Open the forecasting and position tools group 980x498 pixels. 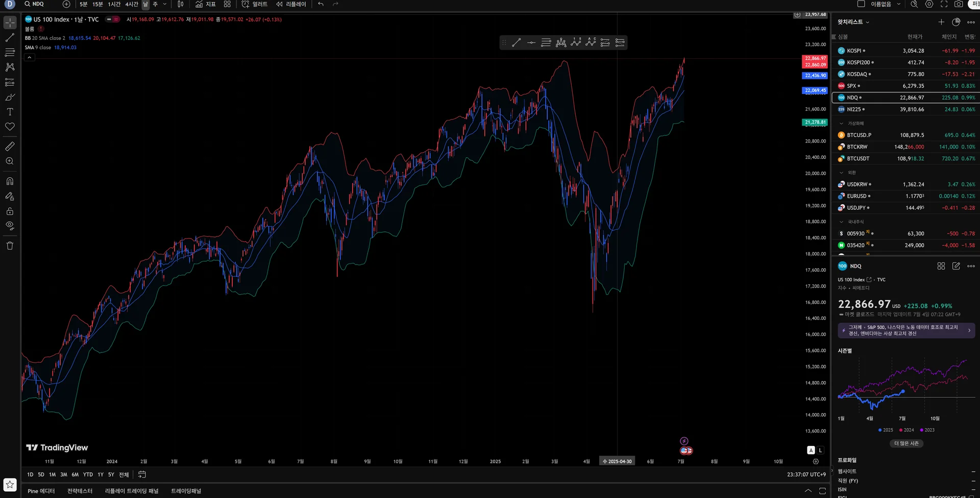pos(10,82)
